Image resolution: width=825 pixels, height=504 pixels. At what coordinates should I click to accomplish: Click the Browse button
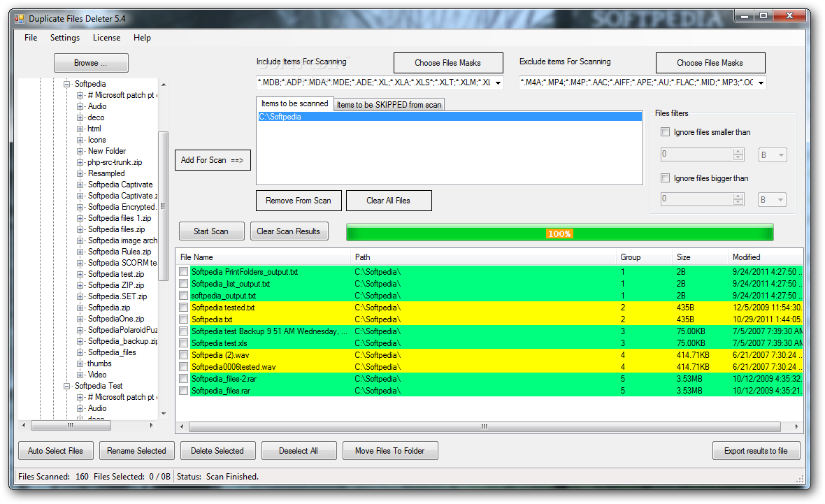[91, 63]
